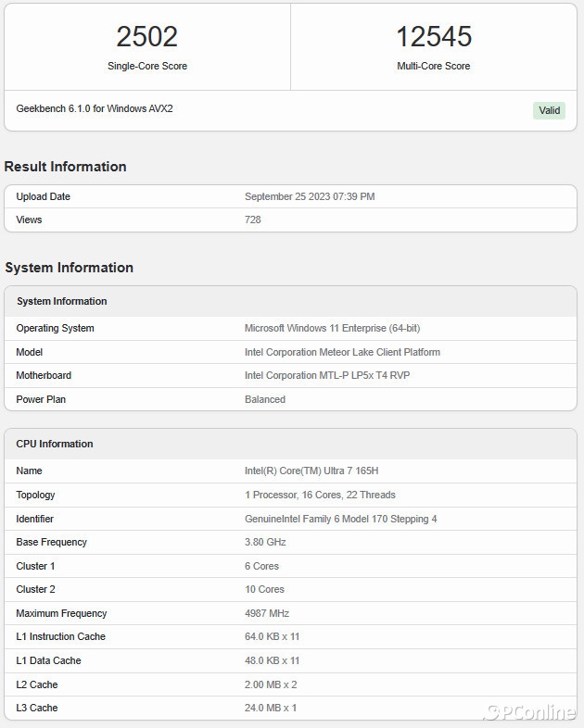584x728 pixels.
Task: Click the Multi-Core Score label
Action: 434,67
